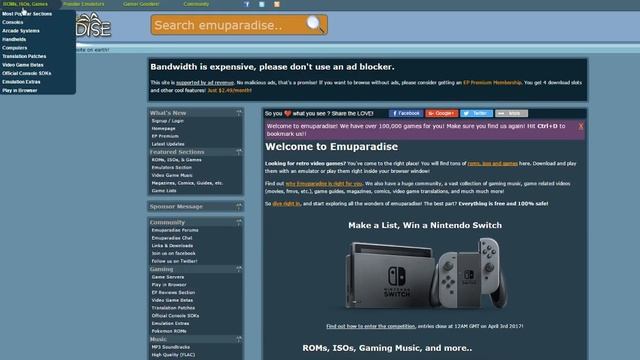The height and width of the screenshot is (360, 640).
Task: Collapse the What's New sidebar section
Action: coord(239,113)
